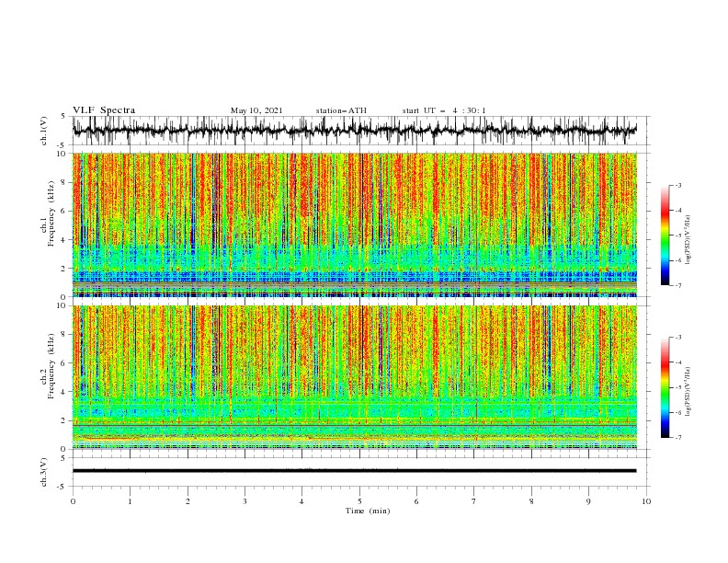Click the '-3' label on ch.1 colorbar
This screenshot has width=728, height=563.
click(678, 185)
